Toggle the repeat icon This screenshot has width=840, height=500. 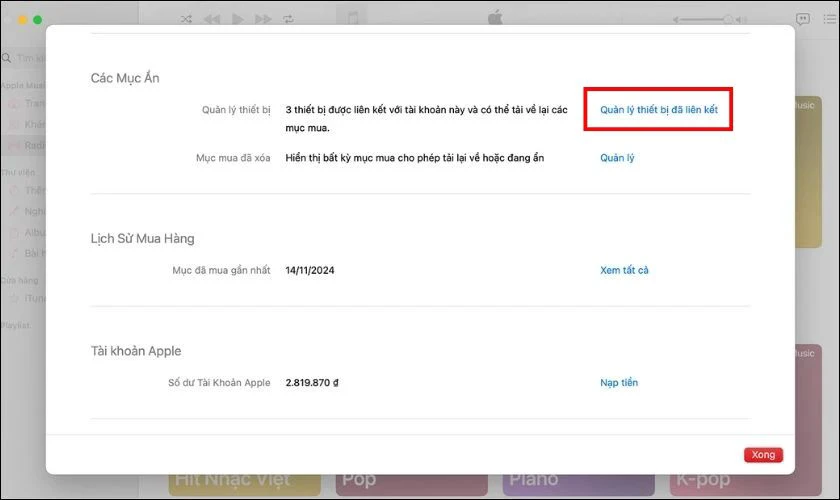(289, 19)
